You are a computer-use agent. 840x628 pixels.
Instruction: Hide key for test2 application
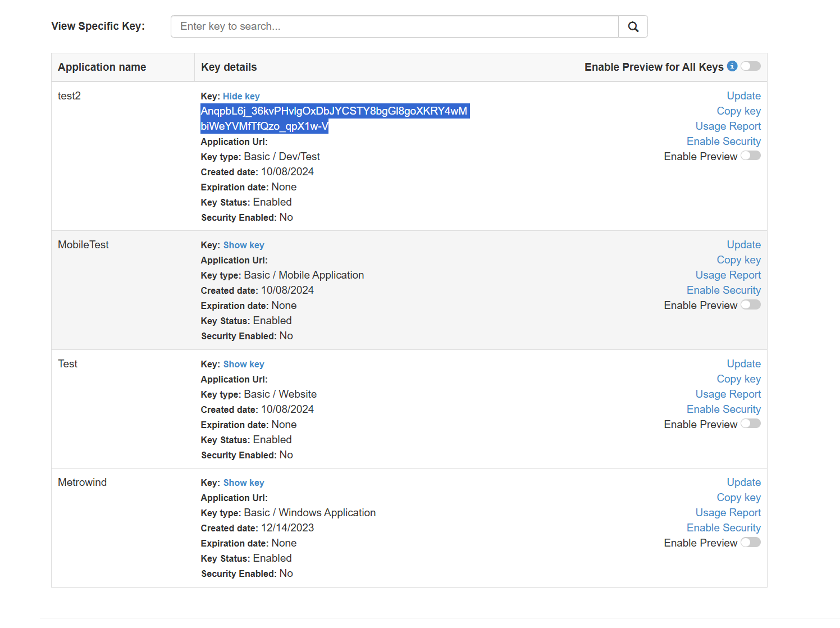click(x=241, y=96)
